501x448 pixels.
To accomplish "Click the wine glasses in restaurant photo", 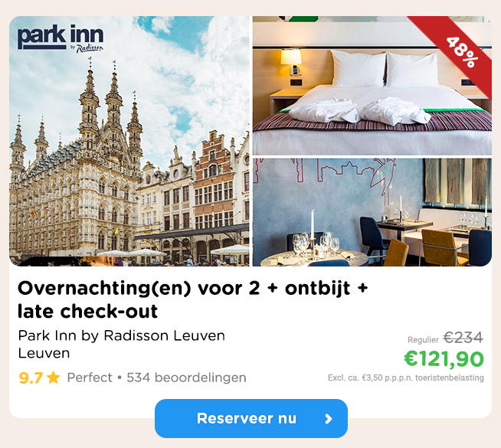I will [x=316, y=244].
